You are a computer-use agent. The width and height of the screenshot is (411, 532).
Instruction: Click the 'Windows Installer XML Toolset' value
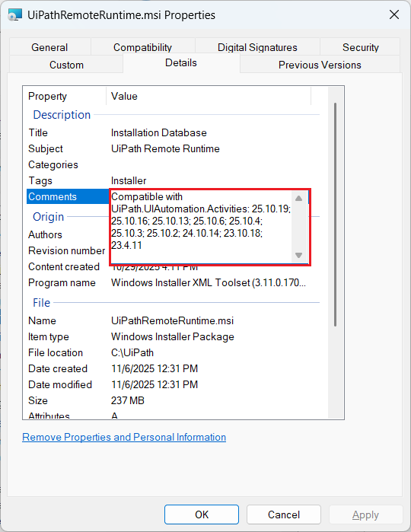click(209, 282)
